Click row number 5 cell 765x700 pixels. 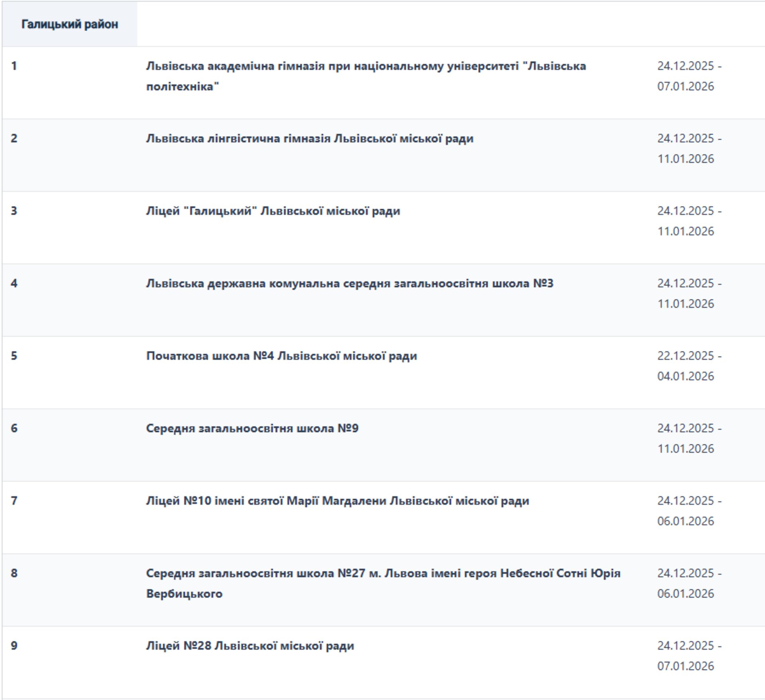click(x=14, y=356)
